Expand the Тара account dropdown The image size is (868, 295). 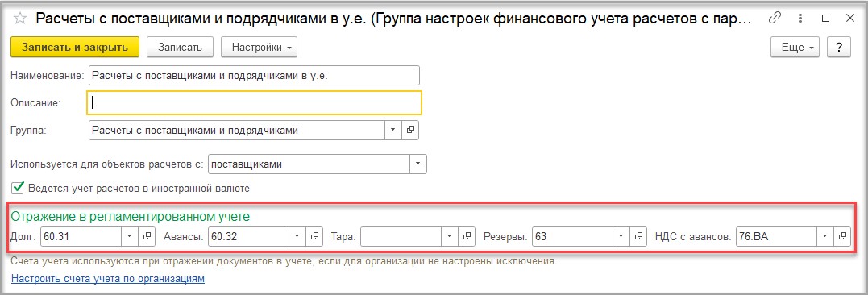click(x=450, y=237)
